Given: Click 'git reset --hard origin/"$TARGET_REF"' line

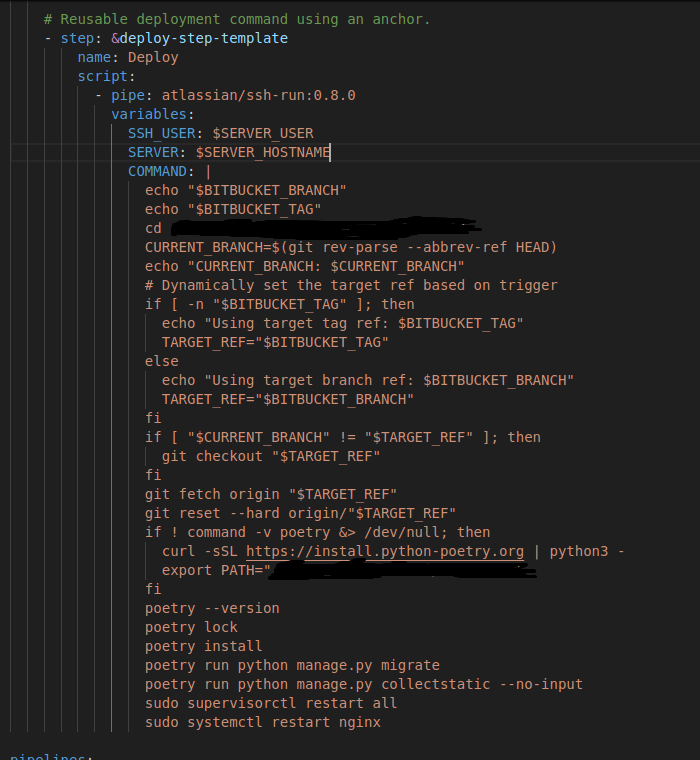Looking at the screenshot, I should coord(301,513).
